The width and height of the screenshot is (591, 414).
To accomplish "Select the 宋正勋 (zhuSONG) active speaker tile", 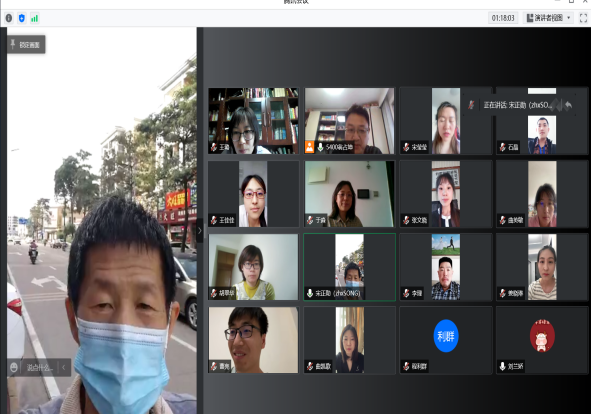I will pyautogui.click(x=349, y=267).
